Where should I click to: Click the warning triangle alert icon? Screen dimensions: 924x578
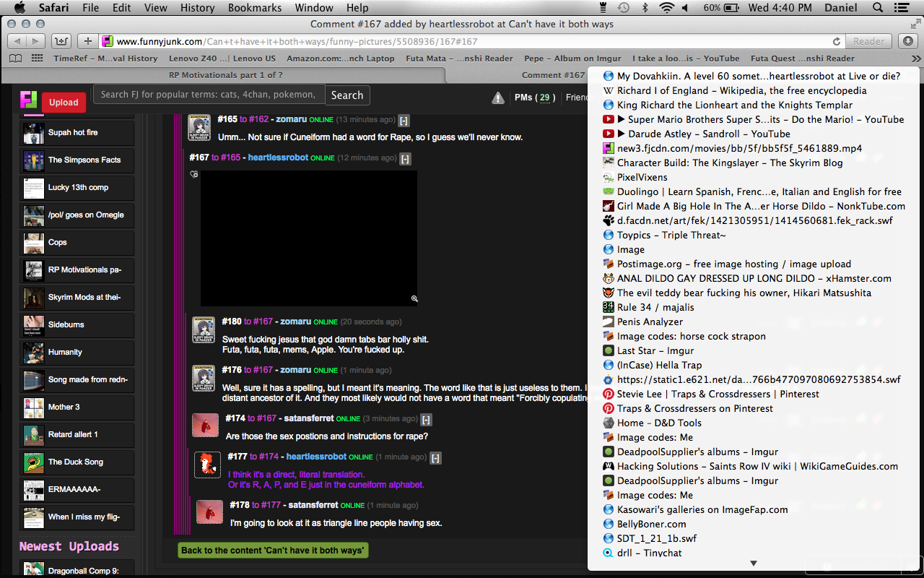tap(498, 98)
